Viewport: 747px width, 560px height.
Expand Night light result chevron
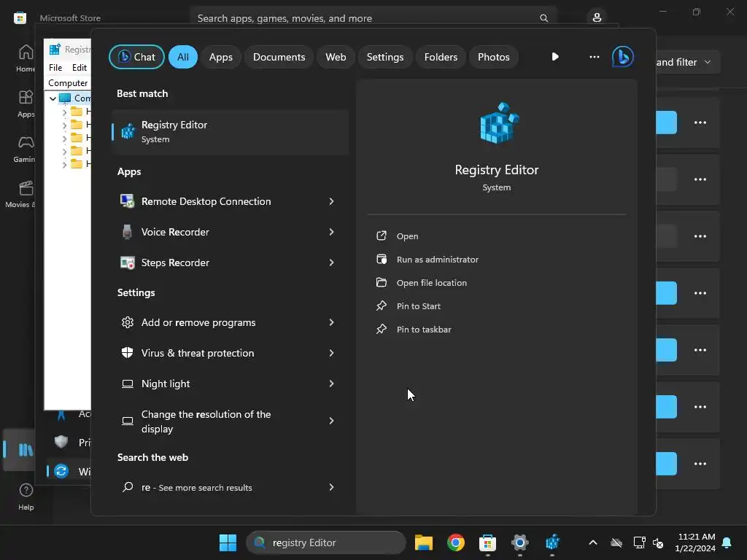331,384
